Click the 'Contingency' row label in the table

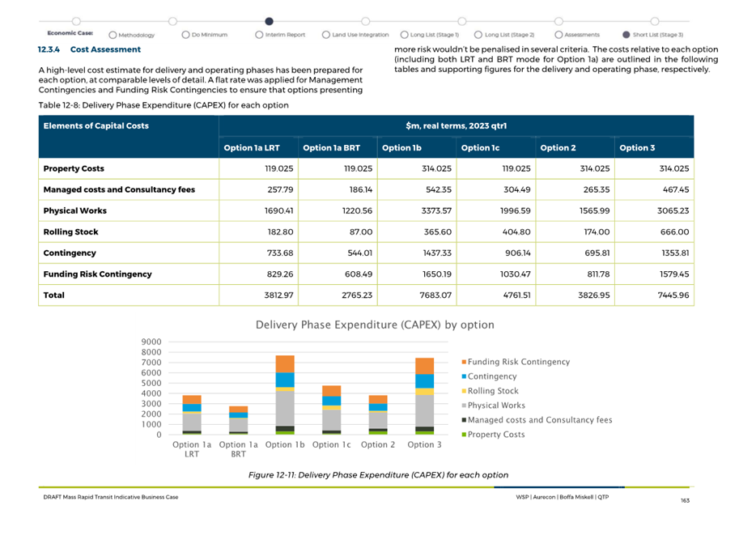(70, 253)
